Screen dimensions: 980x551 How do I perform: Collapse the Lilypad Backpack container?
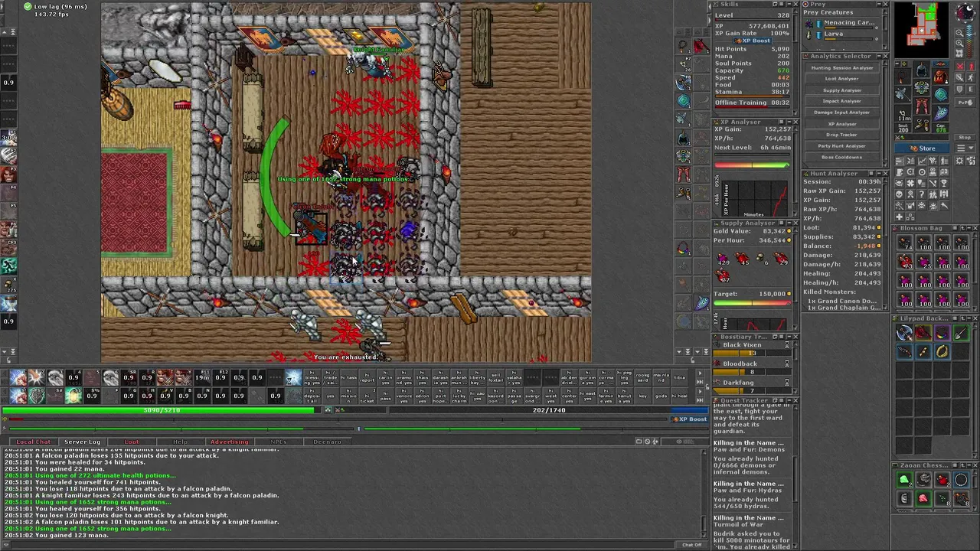969,318
